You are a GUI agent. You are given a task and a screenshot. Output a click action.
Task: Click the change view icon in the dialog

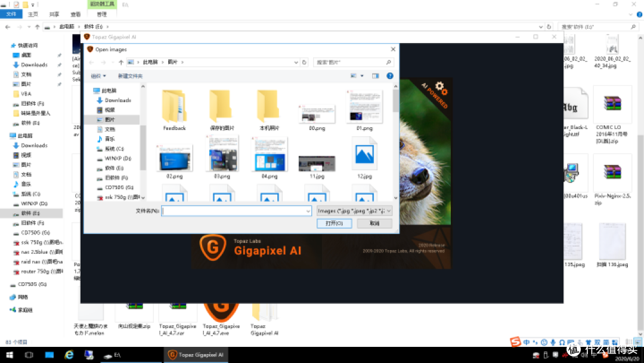(x=353, y=76)
